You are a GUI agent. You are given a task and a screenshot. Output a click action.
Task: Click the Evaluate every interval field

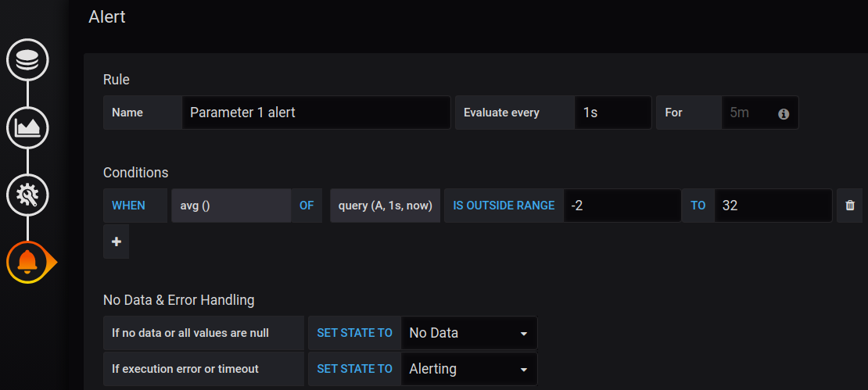[x=613, y=113]
